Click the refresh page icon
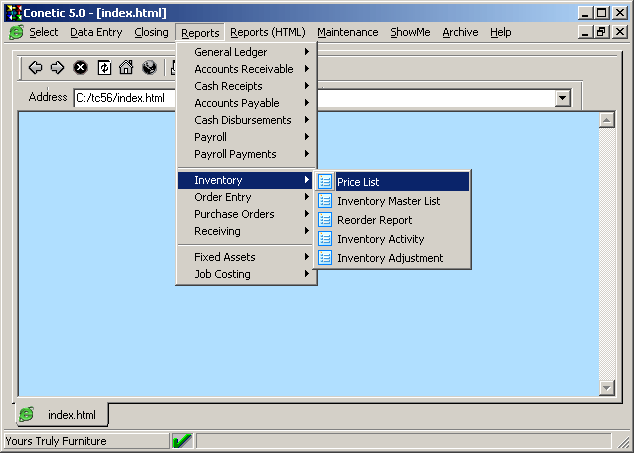Image resolution: width=634 pixels, height=453 pixels. coord(103,68)
